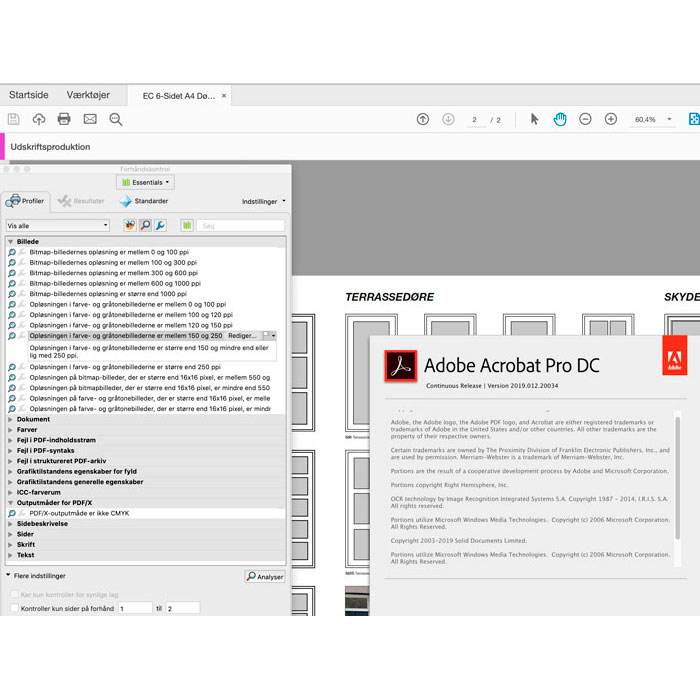This screenshot has width=700, height=700.
Task: Open the 'Vis alle' dropdown
Action: click(x=58, y=225)
